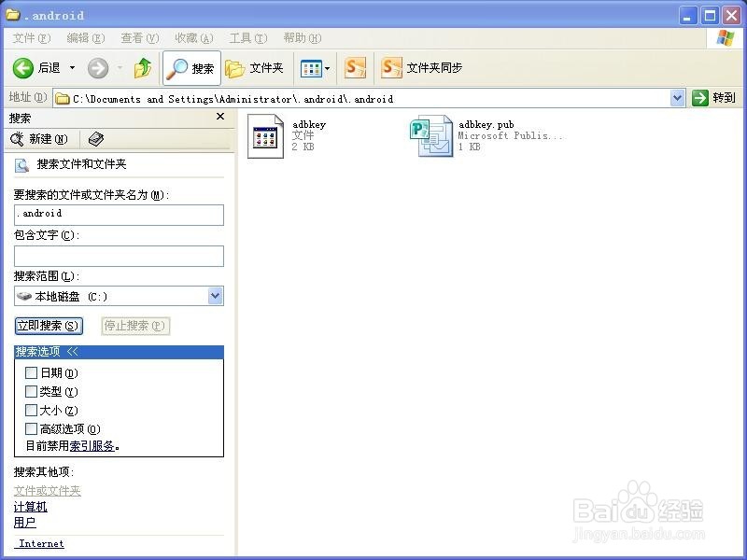Image resolution: width=747 pixels, height=560 pixels.
Task: Click the 立即搜索 search now button
Action: [49, 326]
